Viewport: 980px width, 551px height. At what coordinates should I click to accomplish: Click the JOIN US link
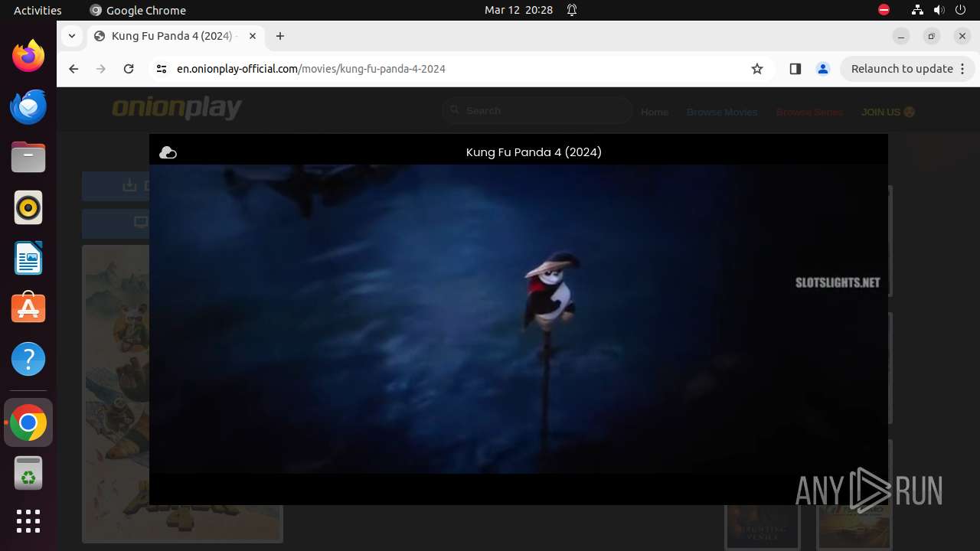pyautogui.click(x=888, y=112)
